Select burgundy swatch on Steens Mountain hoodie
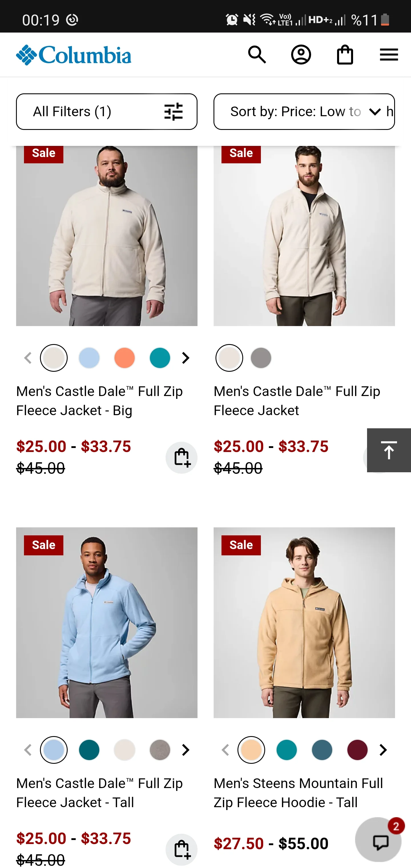This screenshot has width=411, height=868. 357,750
